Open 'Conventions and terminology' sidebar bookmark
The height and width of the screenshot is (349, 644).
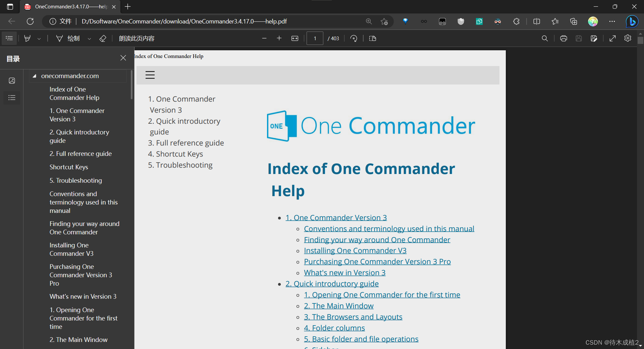pyautogui.click(x=84, y=202)
